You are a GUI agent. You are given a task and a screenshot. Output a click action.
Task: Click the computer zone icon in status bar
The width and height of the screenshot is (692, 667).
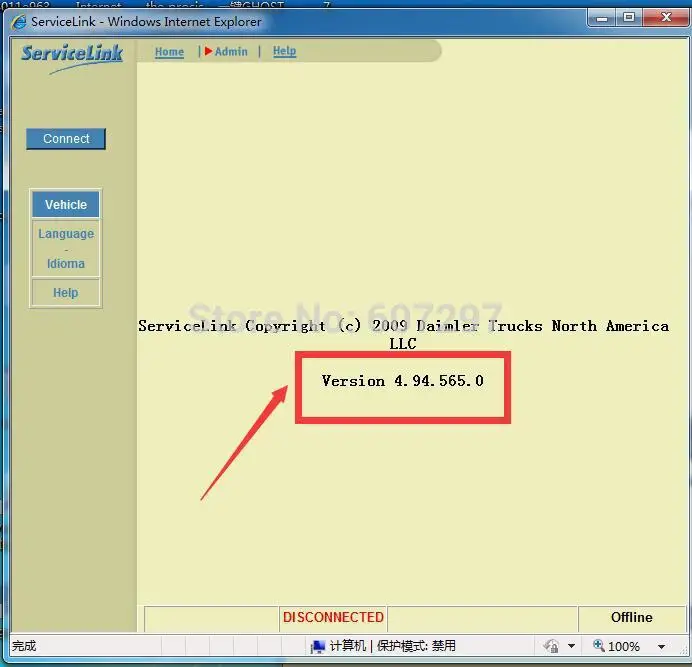click(317, 646)
